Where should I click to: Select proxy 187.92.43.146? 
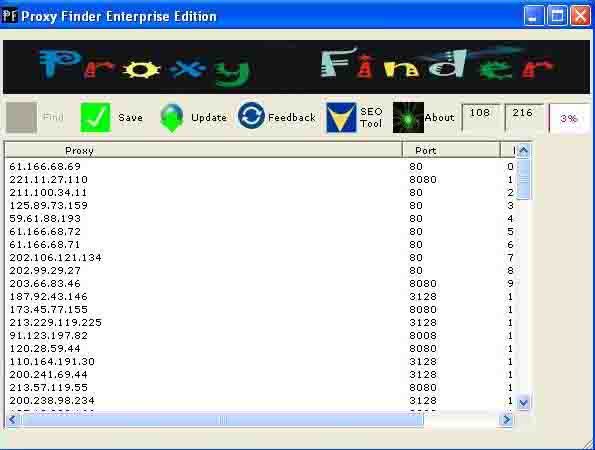tap(48, 296)
